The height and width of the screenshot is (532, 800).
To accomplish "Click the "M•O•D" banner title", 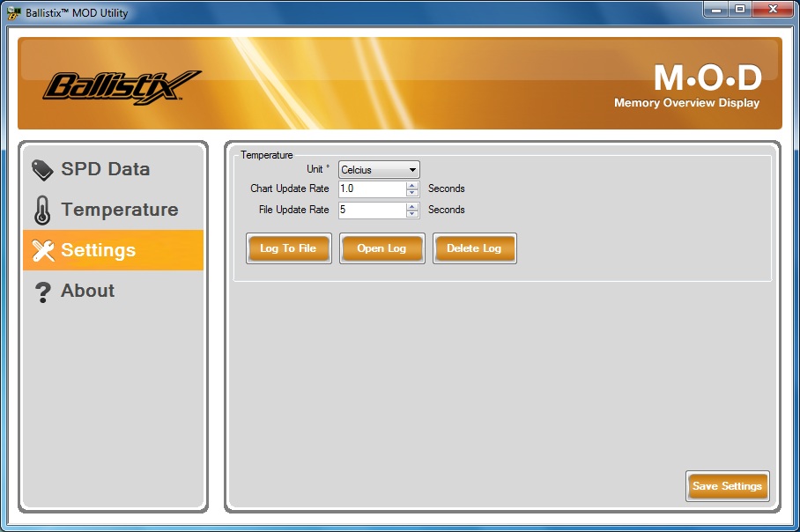I will (708, 78).
